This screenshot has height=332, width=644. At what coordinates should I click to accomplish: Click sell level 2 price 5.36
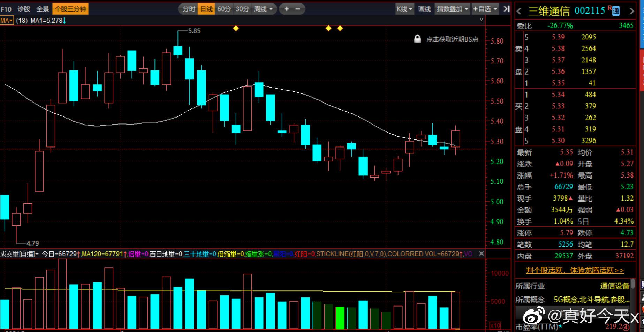point(558,71)
